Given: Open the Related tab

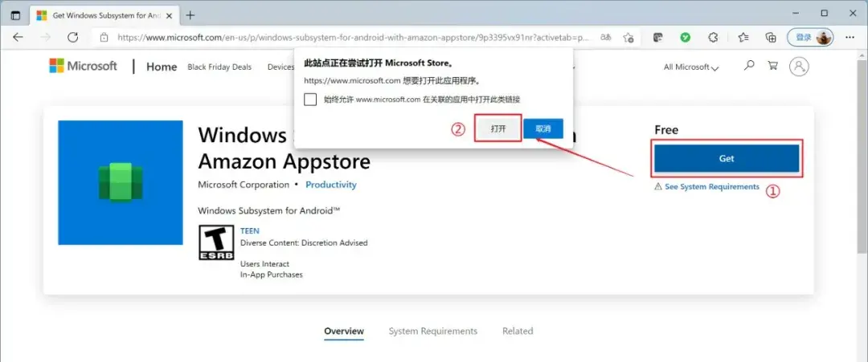Looking at the screenshot, I should click(x=518, y=331).
